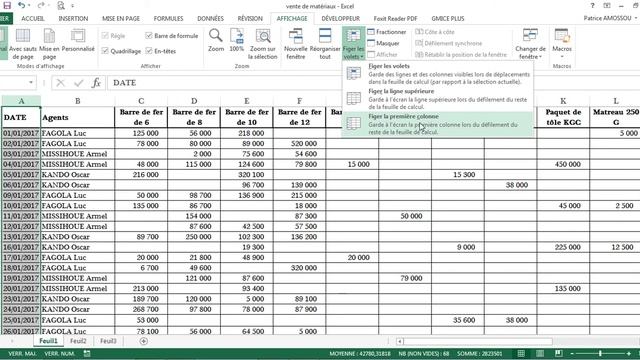
Task: Expand the Macros dropdown arrow
Action: coord(562,56)
